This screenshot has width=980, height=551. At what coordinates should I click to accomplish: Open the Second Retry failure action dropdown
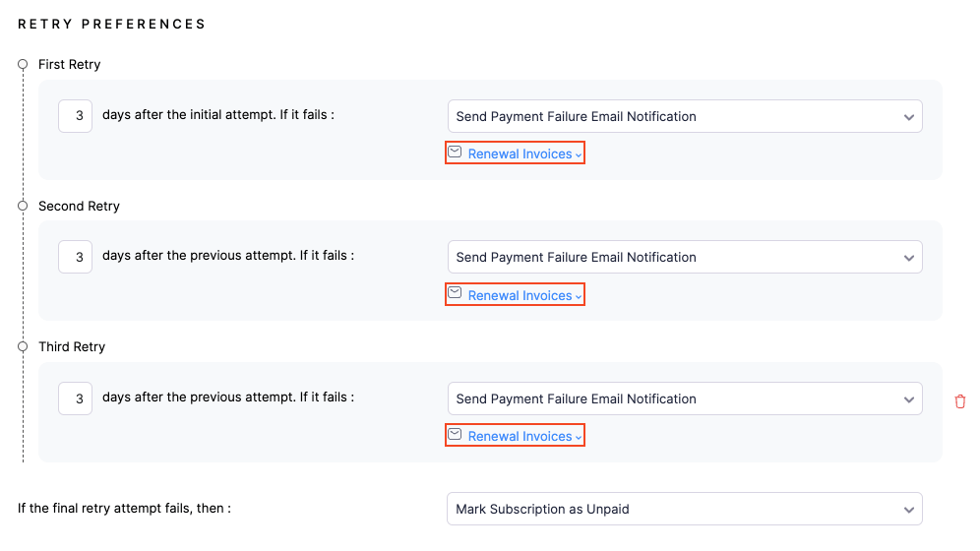[x=684, y=257]
